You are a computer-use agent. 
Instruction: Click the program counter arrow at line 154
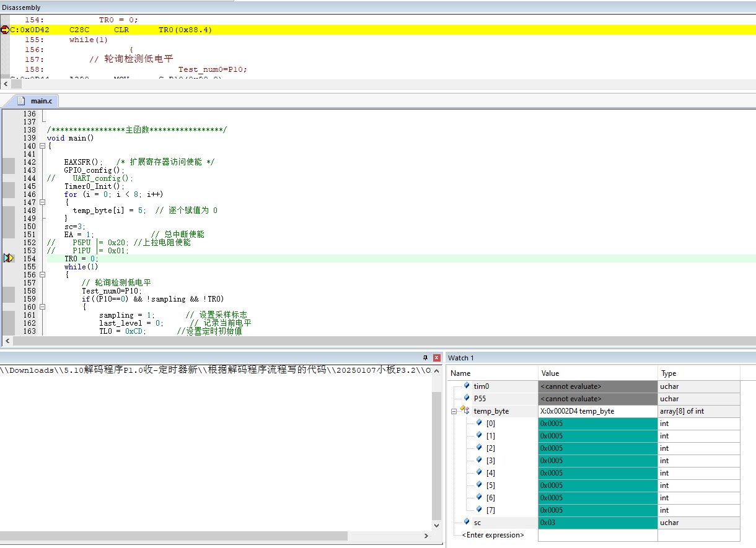point(9,258)
